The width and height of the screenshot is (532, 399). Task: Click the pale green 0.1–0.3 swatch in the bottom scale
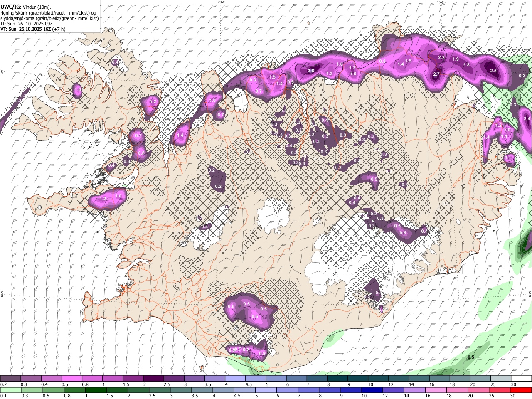pyautogui.click(x=11, y=390)
